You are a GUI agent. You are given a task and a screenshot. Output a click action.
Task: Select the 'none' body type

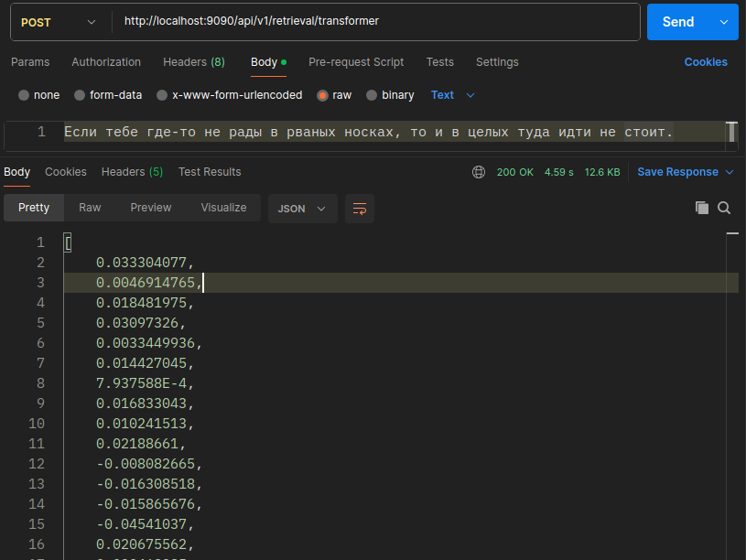(x=24, y=95)
